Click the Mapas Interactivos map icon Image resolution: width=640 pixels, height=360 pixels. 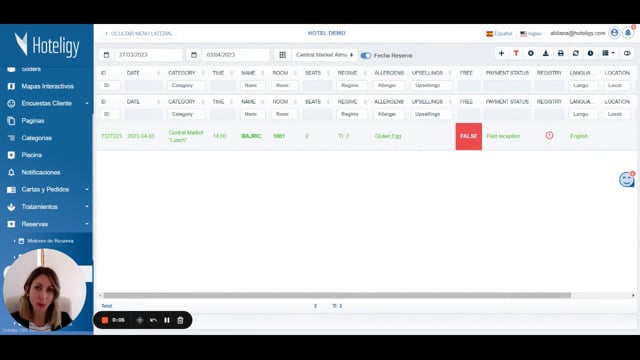coord(11,86)
